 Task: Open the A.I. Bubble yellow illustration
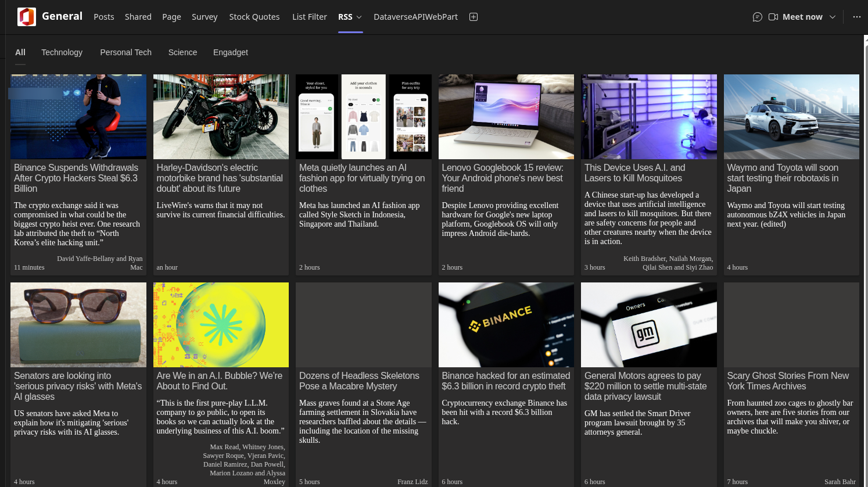point(221,325)
